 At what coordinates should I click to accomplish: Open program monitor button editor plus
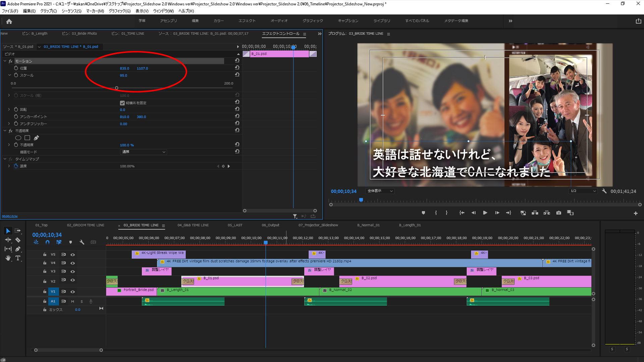coord(636,213)
